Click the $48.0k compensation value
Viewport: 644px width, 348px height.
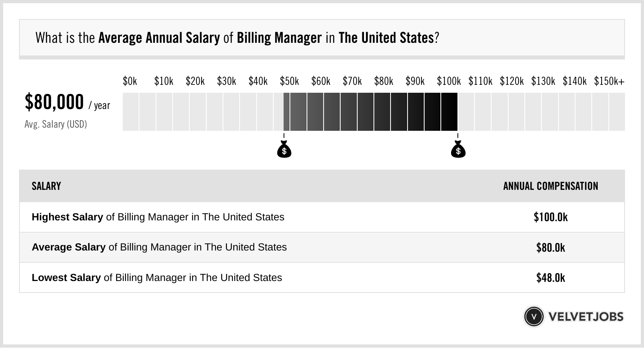551,277
